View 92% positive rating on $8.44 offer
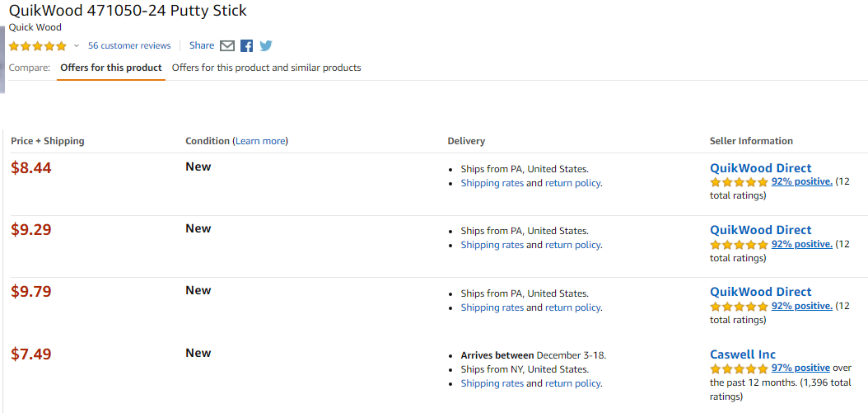This screenshot has height=413, width=868. tap(801, 181)
